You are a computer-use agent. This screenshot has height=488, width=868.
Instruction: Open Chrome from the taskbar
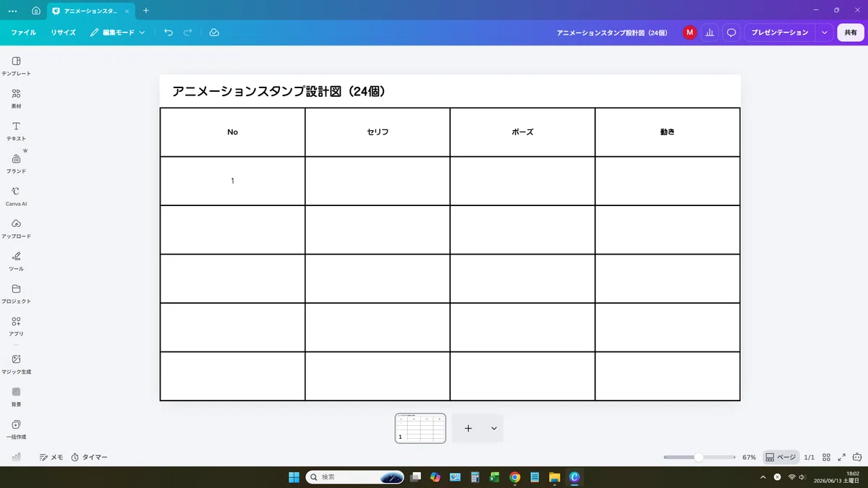coord(515,477)
